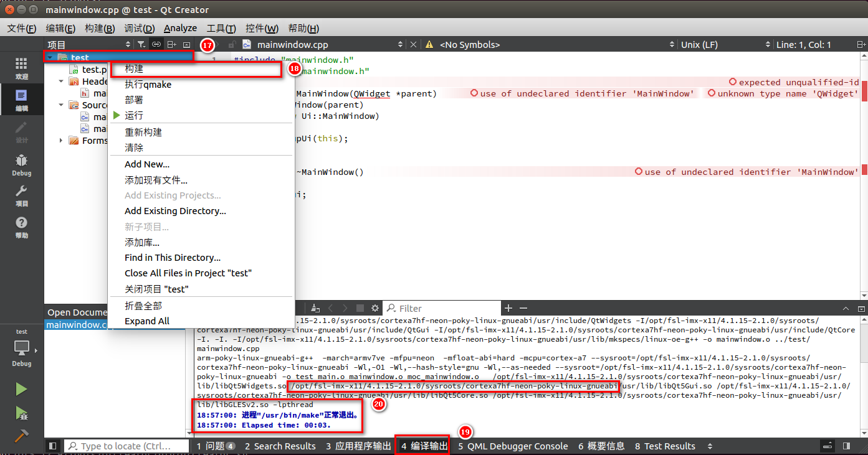Viewport: 868px width, 455px height.
Task: Click the Type to locate search field
Action: click(x=128, y=446)
